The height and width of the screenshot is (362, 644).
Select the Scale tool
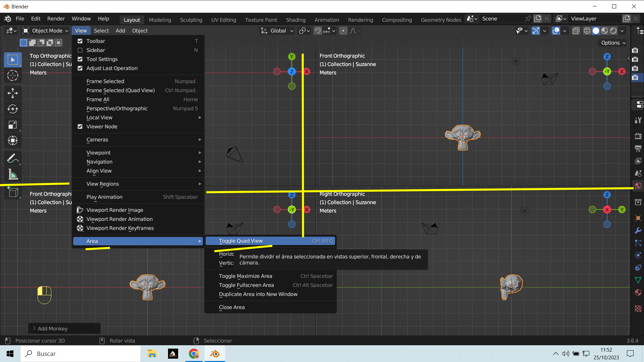(13, 125)
